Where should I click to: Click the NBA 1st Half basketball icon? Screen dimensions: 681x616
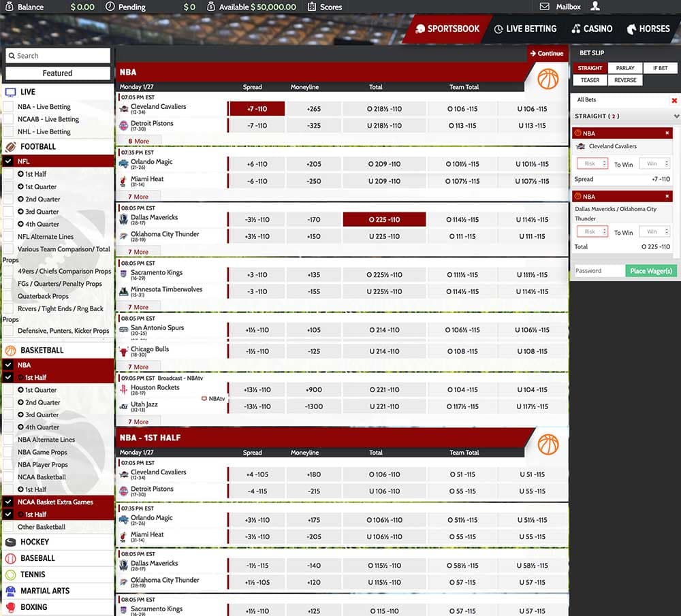548,444
